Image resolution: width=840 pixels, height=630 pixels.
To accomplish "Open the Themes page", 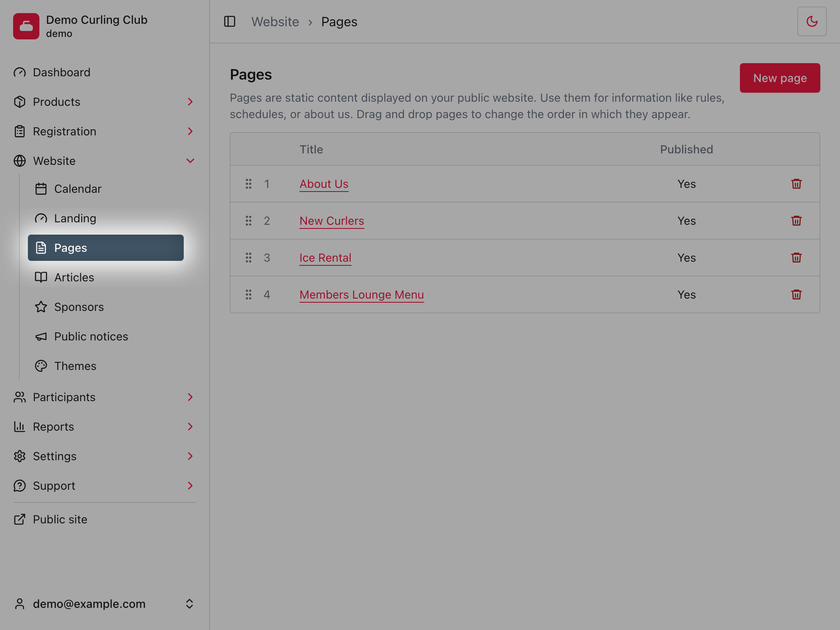I will (106, 366).
